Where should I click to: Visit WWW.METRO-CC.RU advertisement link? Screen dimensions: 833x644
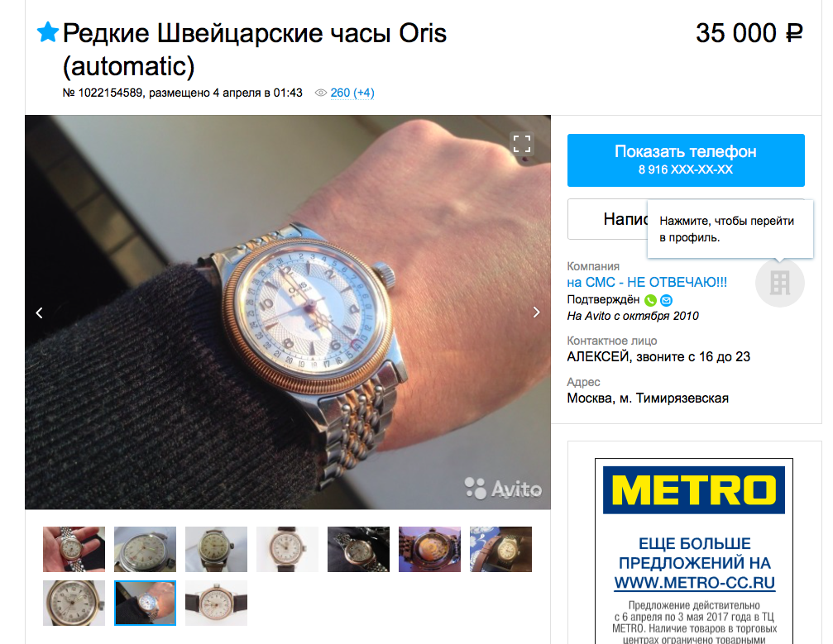pyautogui.click(x=694, y=583)
